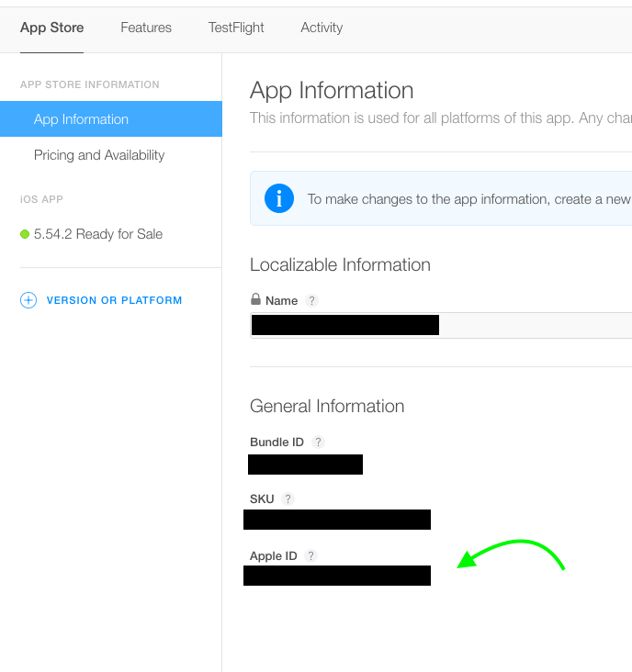Click the 'To make changes' banner message
Image resolution: width=632 pixels, height=672 pixels.
(469, 199)
